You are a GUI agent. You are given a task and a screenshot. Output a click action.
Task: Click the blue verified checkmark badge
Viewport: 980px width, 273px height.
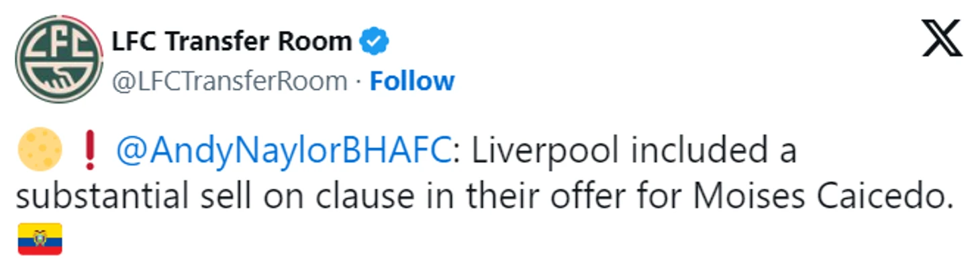tap(375, 42)
